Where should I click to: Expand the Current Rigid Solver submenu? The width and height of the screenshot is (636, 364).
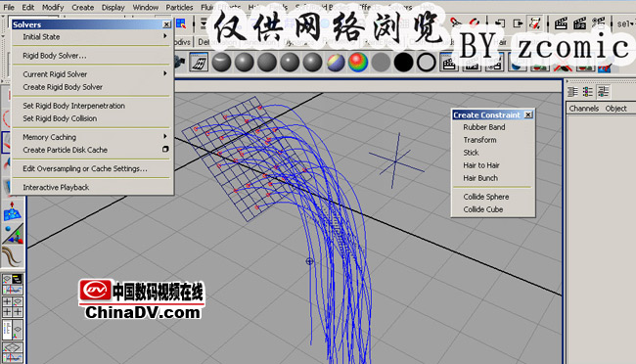click(93, 74)
